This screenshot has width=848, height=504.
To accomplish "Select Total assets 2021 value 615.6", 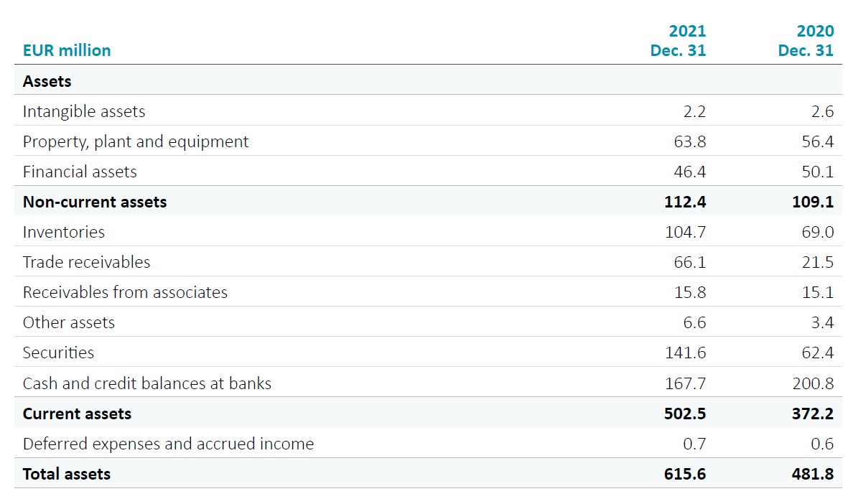I will [x=685, y=474].
